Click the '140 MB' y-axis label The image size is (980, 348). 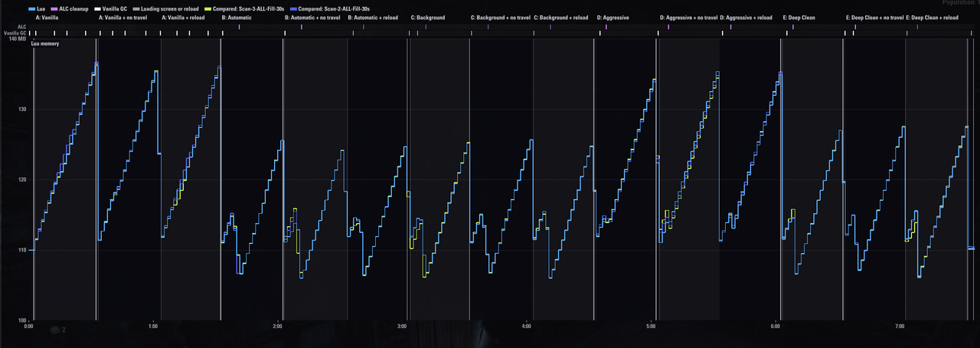pyautogui.click(x=18, y=38)
